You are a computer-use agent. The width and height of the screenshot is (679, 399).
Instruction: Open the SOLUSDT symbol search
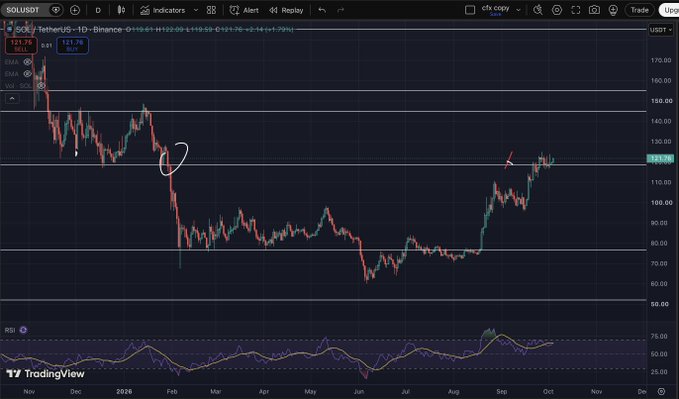[23, 10]
